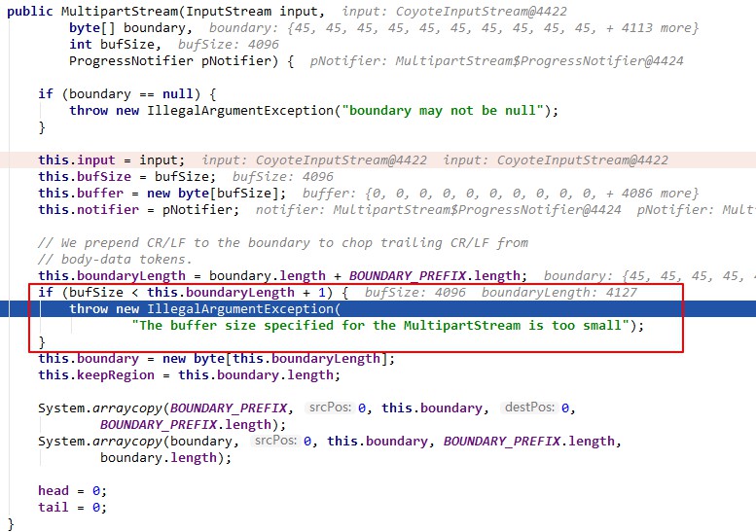
Task: Click the 'bufSize: 4096' hint beside int bufSize
Action: tap(228, 45)
